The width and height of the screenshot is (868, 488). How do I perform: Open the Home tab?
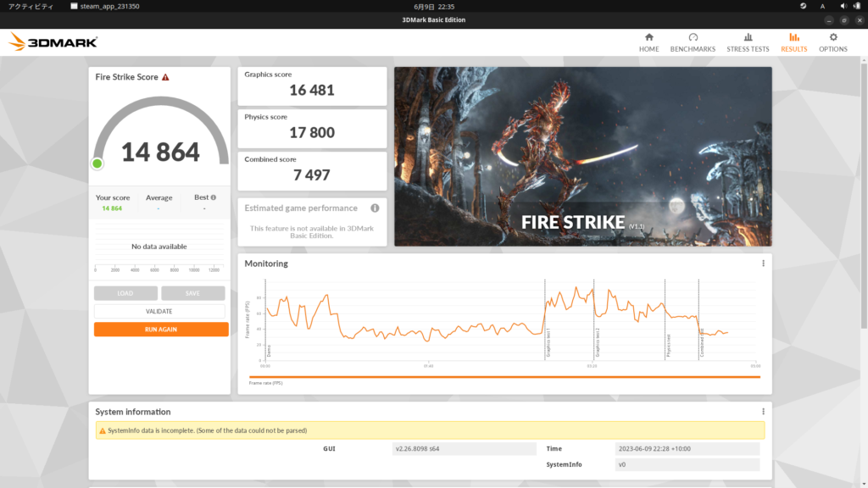pyautogui.click(x=648, y=42)
